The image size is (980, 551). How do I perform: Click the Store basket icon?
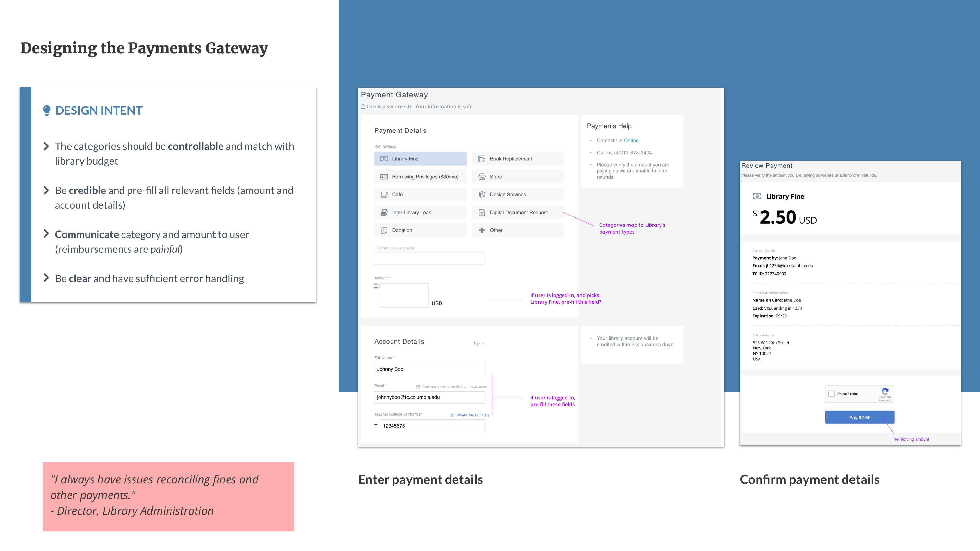point(482,176)
